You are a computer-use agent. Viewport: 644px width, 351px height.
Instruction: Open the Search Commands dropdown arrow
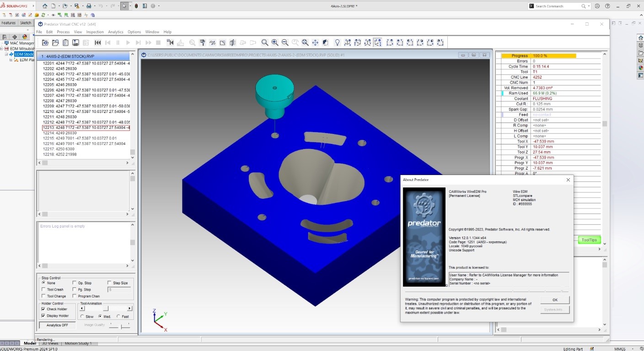589,6
